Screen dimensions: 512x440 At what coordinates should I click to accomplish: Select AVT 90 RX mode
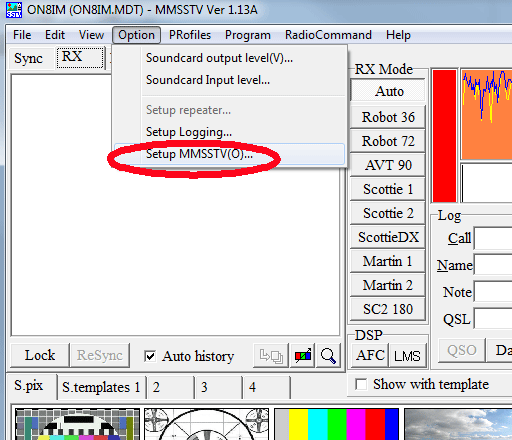[x=388, y=165]
